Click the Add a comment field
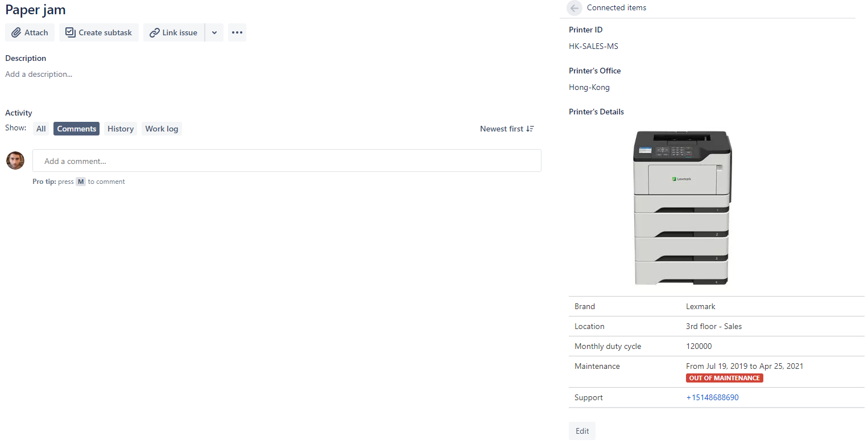 (x=287, y=161)
